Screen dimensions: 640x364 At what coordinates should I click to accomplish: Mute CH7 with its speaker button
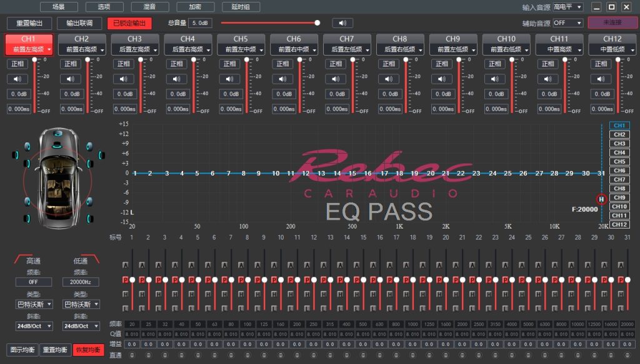pos(336,79)
